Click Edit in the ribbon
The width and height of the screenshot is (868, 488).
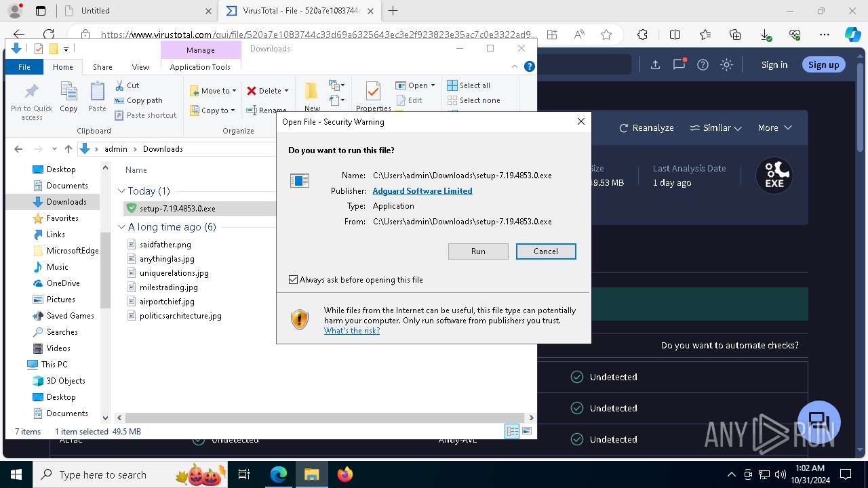[x=409, y=100]
